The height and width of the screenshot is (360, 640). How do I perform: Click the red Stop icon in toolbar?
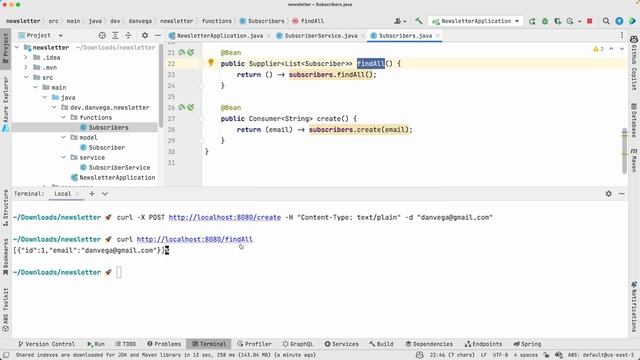click(x=589, y=21)
